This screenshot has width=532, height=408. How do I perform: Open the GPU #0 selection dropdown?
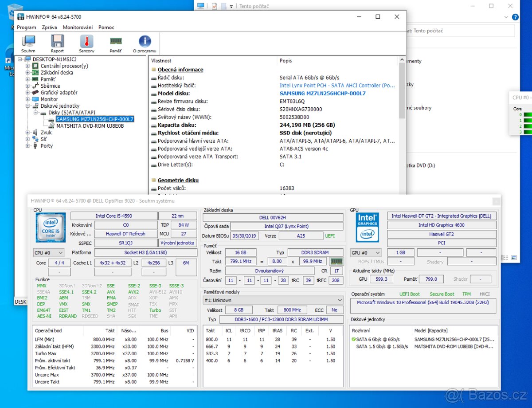(365, 252)
